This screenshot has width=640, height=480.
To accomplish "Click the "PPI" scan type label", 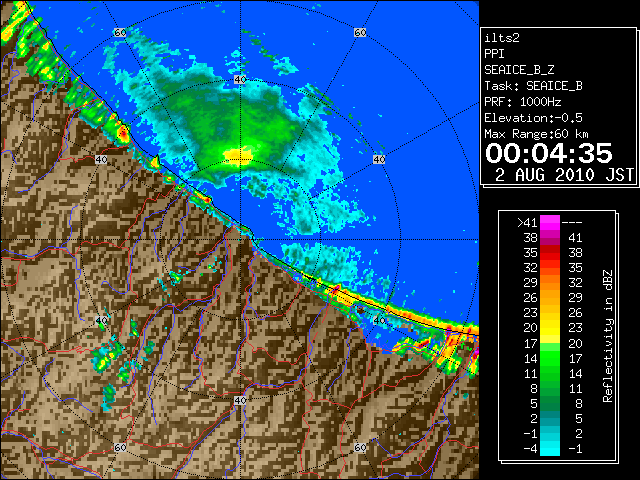I will tap(494, 54).
